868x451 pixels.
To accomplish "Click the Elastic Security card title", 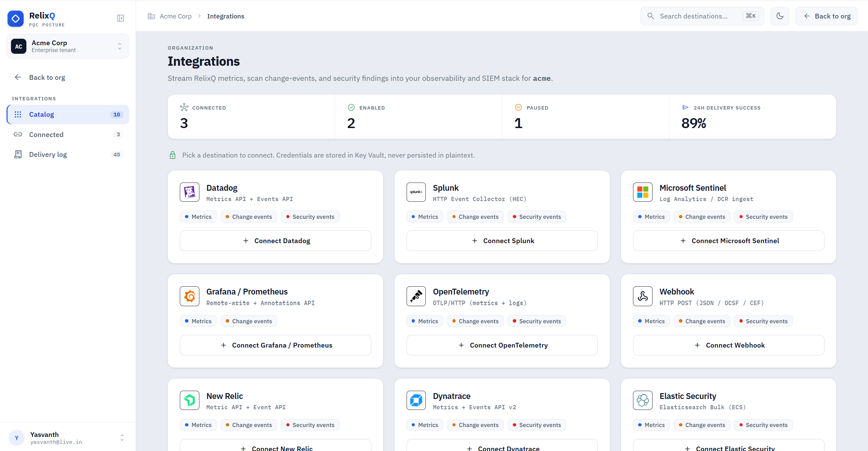I will pyautogui.click(x=687, y=396).
